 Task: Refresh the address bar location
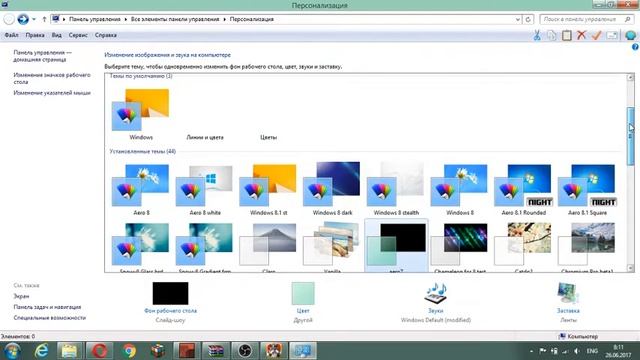[528, 19]
